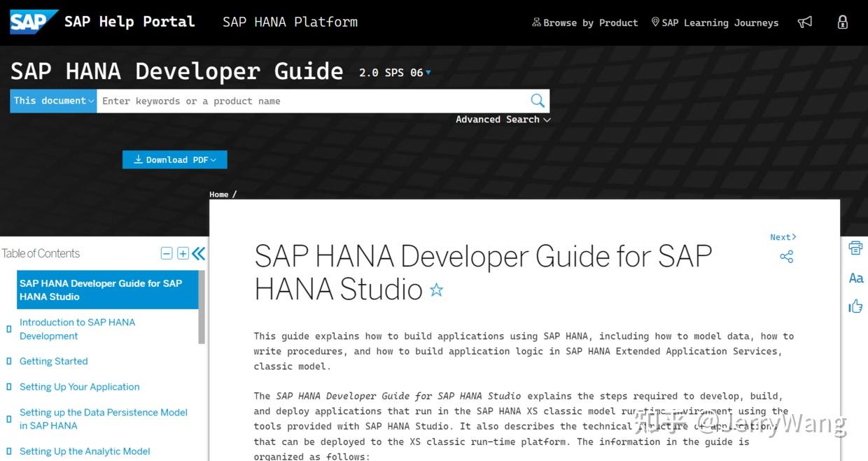Screen dimensions: 868x461
Task: Give thumbs-up feedback on this page
Action: (855, 306)
